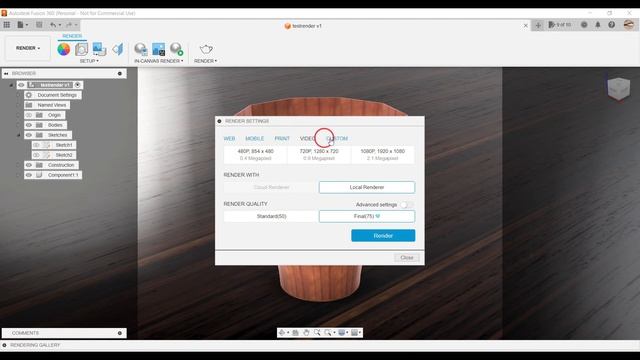
Task: Choose 480P 854 x 480 resolution
Action: point(256,155)
